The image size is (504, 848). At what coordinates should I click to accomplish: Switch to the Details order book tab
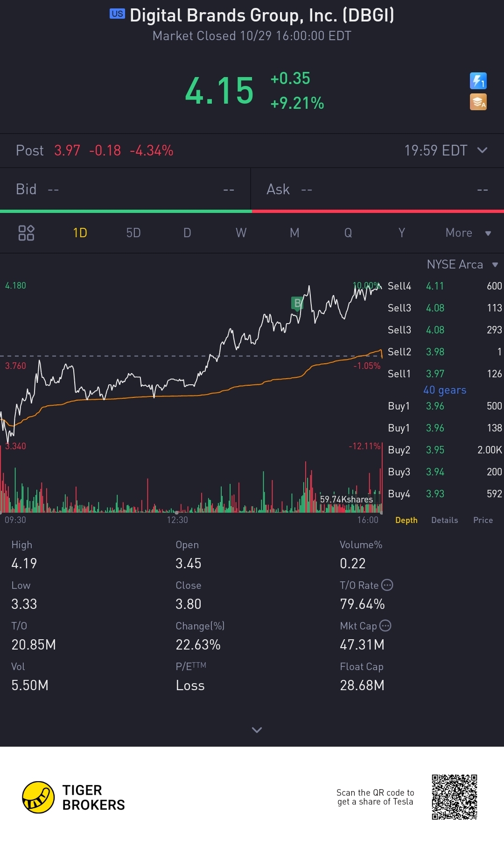coord(444,520)
